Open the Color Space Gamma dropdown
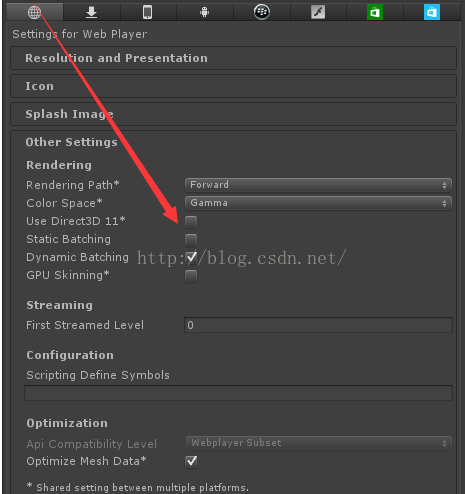The width and height of the screenshot is (465, 494). coord(318,203)
